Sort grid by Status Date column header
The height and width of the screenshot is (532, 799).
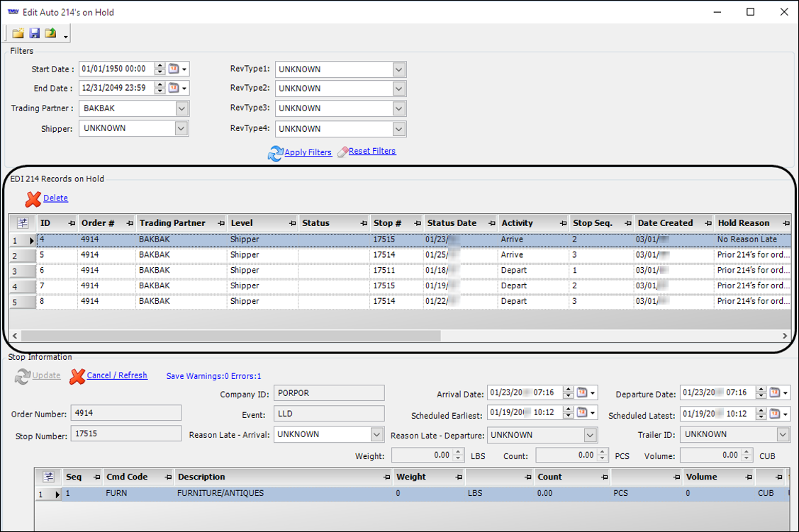pyautogui.click(x=452, y=223)
